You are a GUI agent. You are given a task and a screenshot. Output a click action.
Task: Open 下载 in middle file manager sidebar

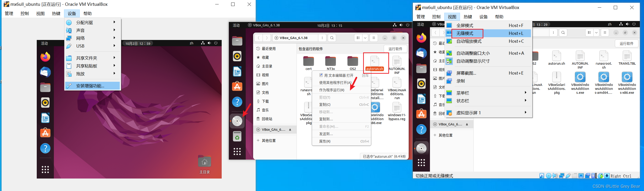275,101
